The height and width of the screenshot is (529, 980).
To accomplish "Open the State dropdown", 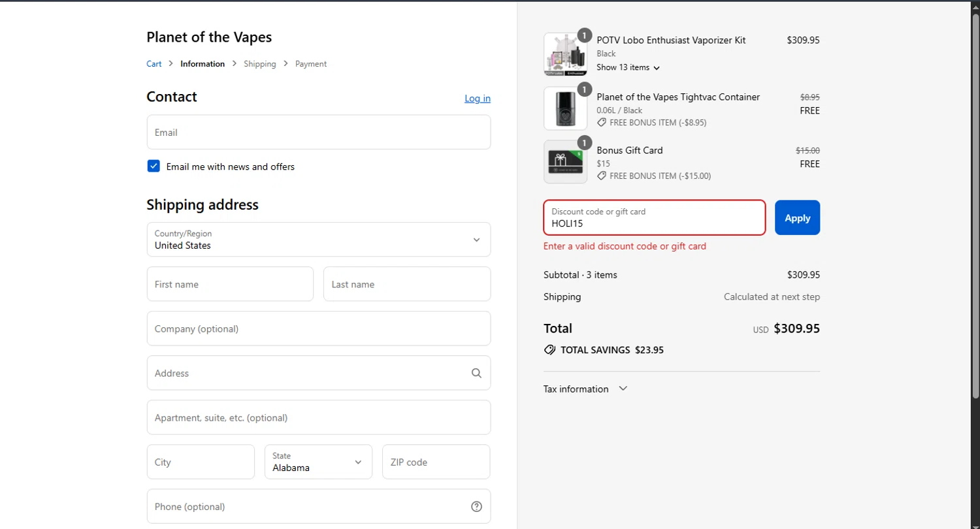I will (x=318, y=462).
